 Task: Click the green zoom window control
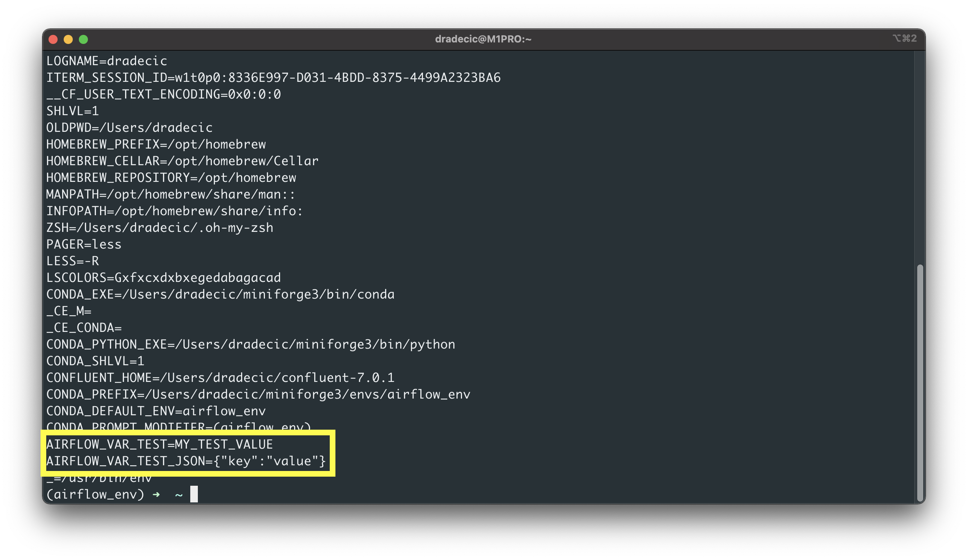click(84, 39)
